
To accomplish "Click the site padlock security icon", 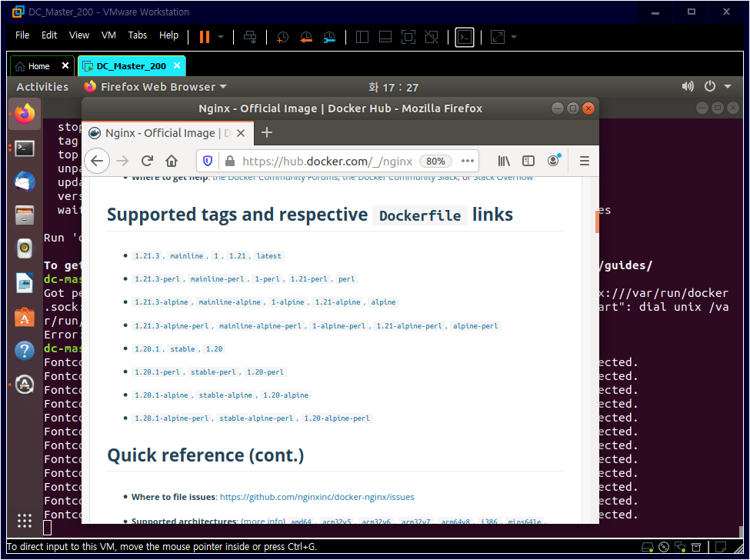I will click(x=230, y=162).
